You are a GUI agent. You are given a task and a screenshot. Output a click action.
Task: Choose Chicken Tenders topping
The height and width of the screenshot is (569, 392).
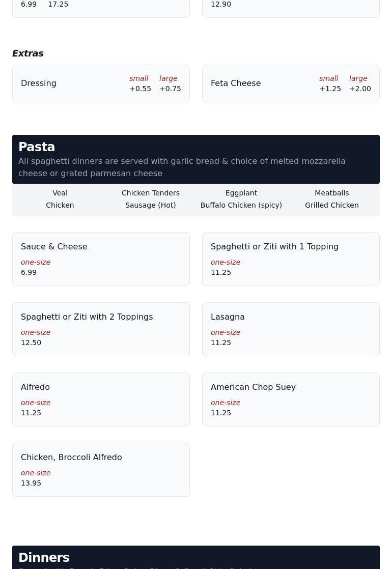pyautogui.click(x=151, y=193)
